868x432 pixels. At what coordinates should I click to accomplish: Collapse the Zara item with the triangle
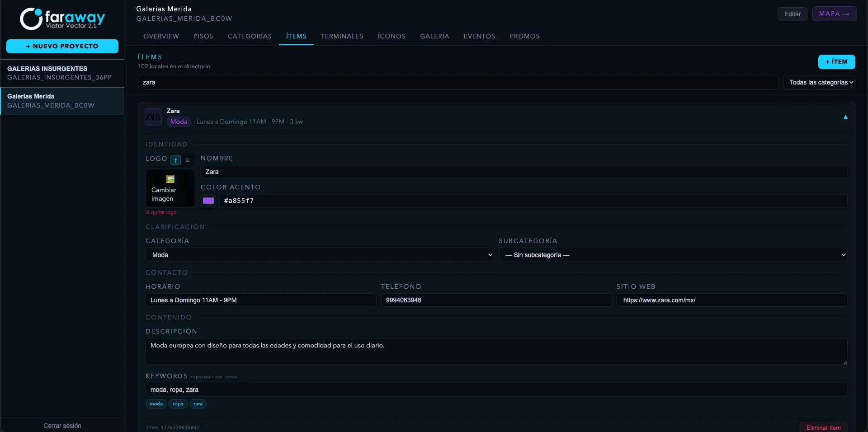click(845, 117)
